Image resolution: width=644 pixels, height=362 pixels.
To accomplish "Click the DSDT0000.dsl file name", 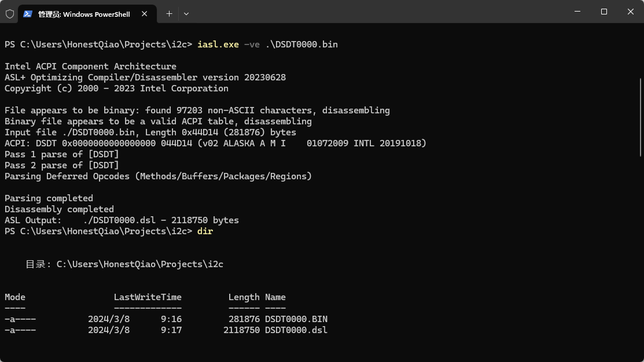I will (x=296, y=330).
